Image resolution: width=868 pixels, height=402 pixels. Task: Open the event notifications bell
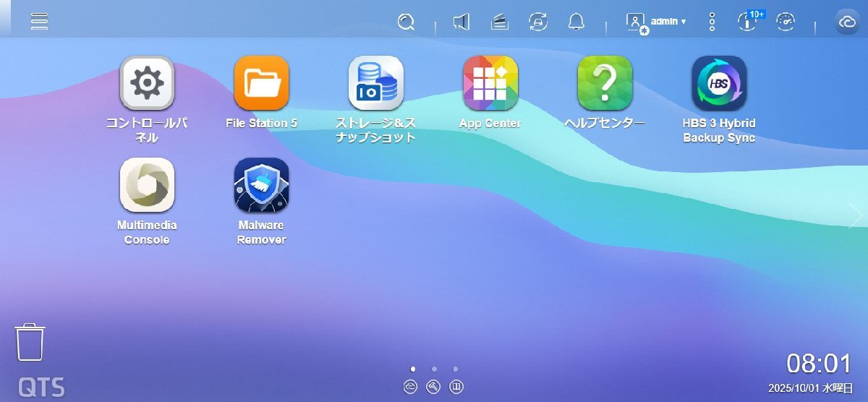tap(576, 22)
